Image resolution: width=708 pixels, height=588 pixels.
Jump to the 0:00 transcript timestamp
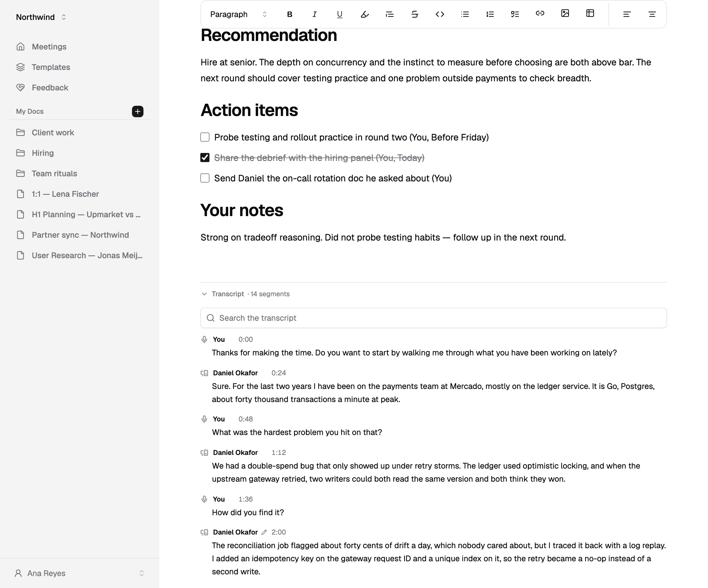click(x=246, y=339)
